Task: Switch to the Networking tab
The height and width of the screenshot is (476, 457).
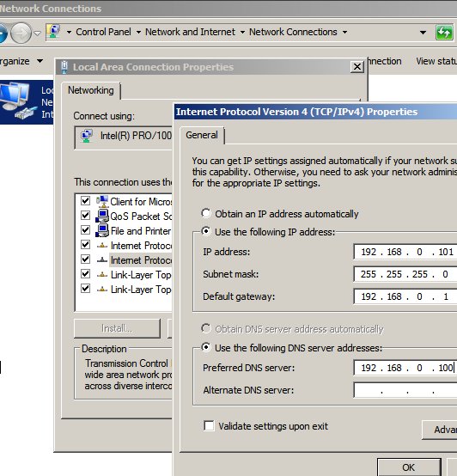Action: (x=91, y=90)
